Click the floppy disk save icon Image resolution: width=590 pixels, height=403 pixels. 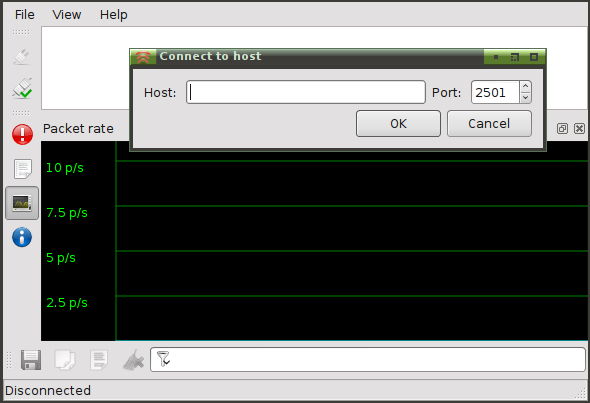pyautogui.click(x=31, y=360)
